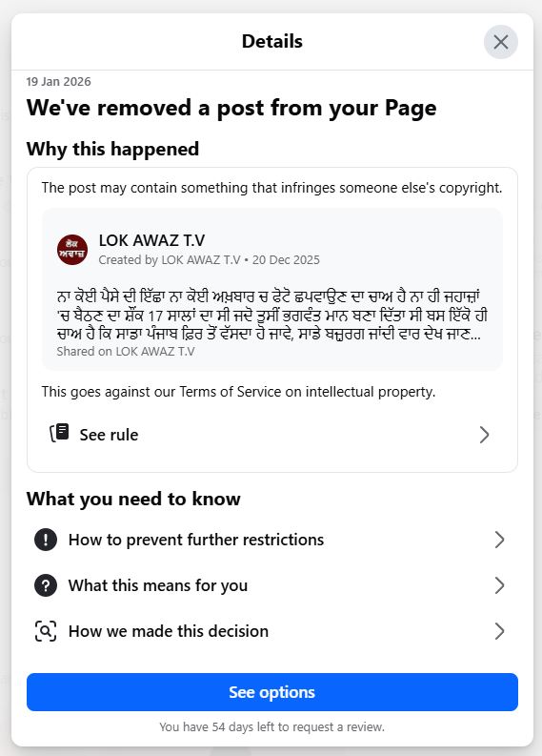This screenshot has width=542, height=756.
Task: Click Shared on LOK AWAZ T.V text
Action: coord(126,351)
